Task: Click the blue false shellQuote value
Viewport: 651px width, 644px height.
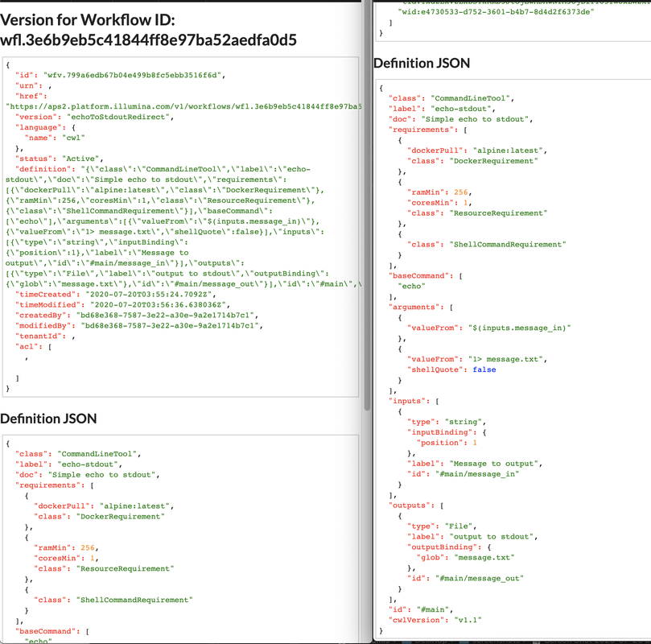Action: pos(484,369)
